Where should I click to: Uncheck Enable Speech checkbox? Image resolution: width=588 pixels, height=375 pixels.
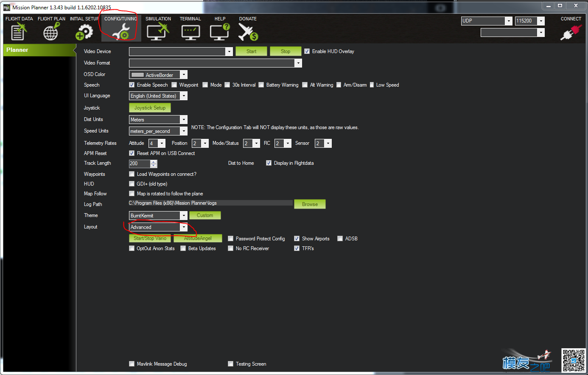132,85
